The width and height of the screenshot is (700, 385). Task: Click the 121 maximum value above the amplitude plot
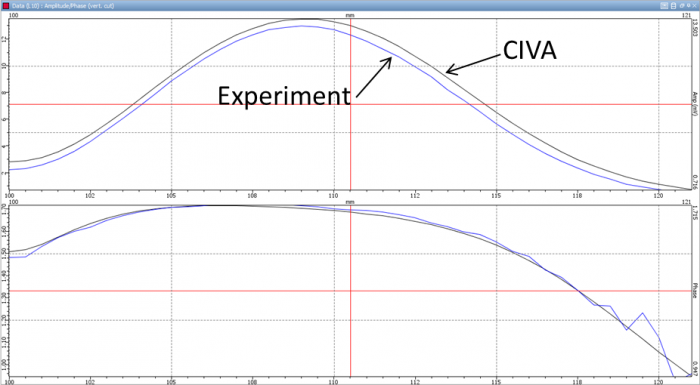pyautogui.click(x=687, y=15)
